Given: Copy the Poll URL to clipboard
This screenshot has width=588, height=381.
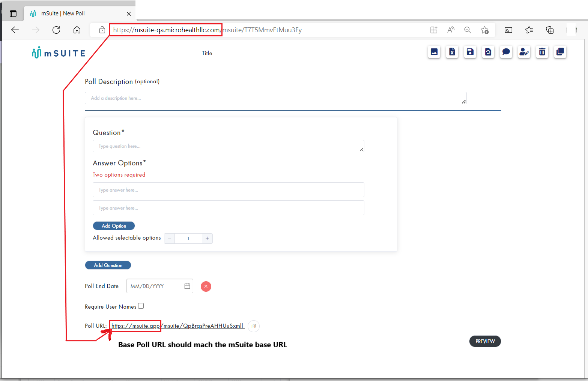Looking at the screenshot, I should click(254, 326).
